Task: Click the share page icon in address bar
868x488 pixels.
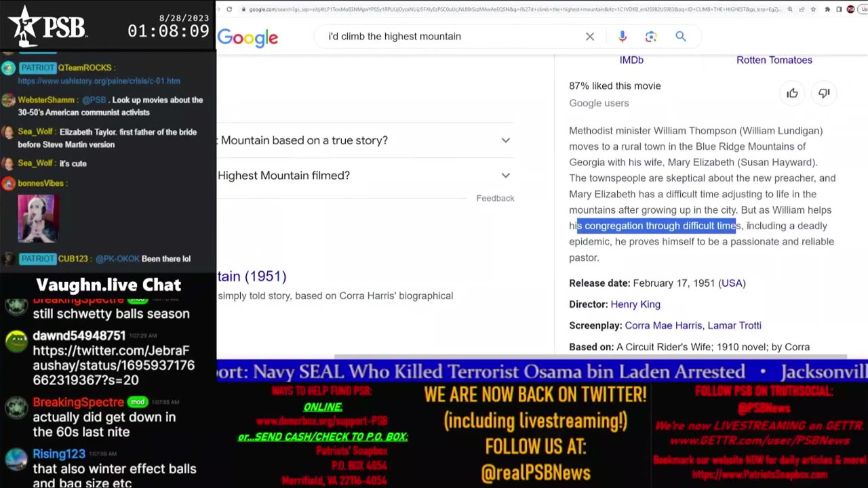Action: pos(802,9)
